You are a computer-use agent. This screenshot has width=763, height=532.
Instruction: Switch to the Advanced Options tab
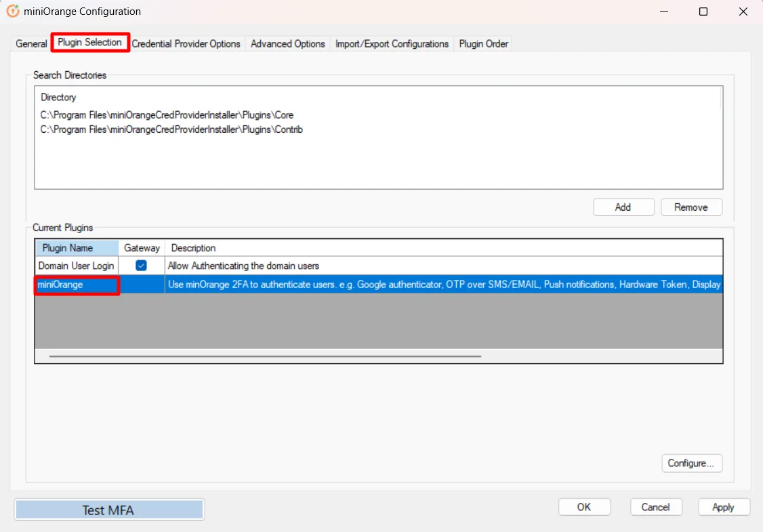pyautogui.click(x=287, y=43)
